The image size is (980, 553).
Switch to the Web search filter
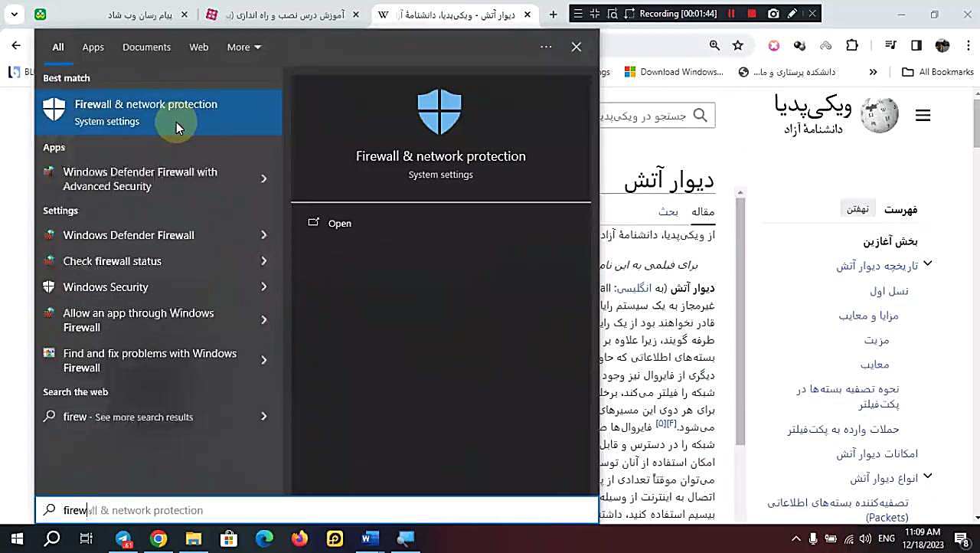[x=198, y=47]
